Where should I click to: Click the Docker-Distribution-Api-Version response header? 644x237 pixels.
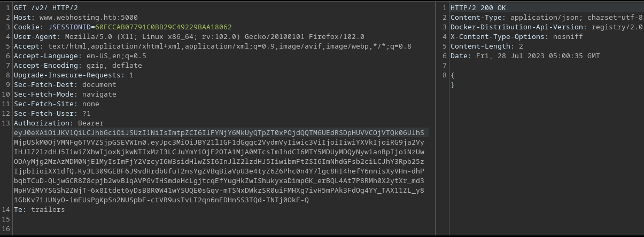pyautogui.click(x=546, y=27)
